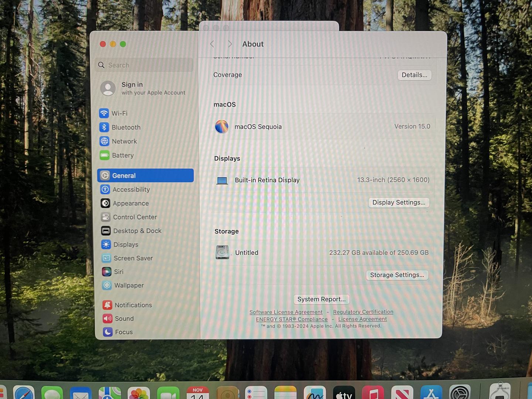
Task: Open Desktop & Dock settings
Action: pos(131,231)
